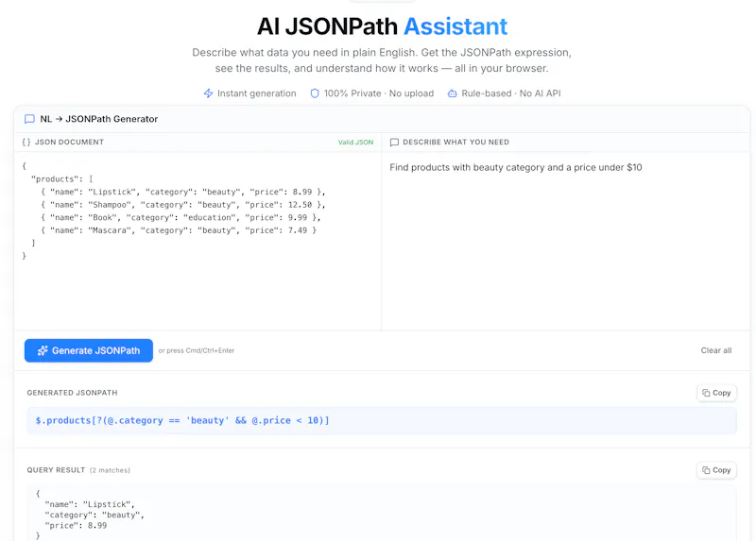756x541 pixels.
Task: Click the Lipstick product line in JSON document
Action: coord(183,192)
